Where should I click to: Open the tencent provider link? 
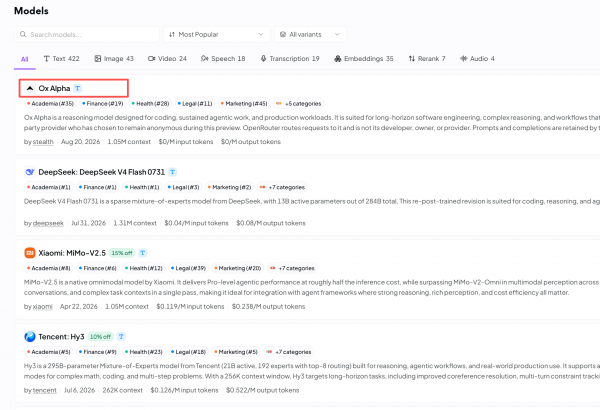(x=44, y=390)
